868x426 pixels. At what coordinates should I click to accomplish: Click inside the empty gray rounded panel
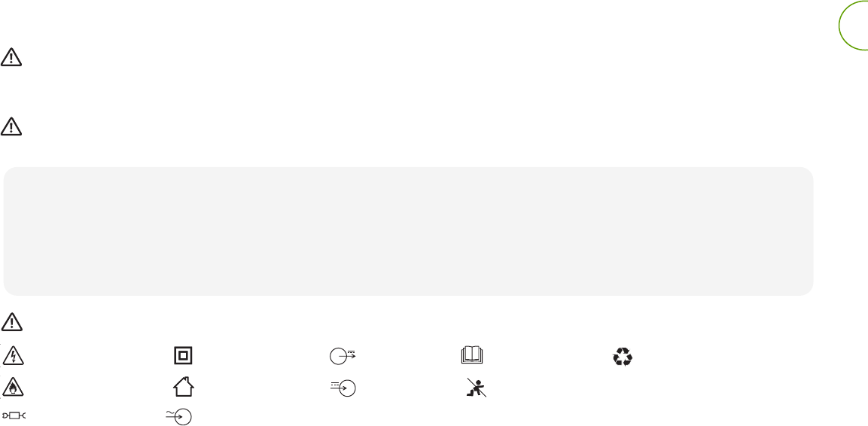click(408, 230)
